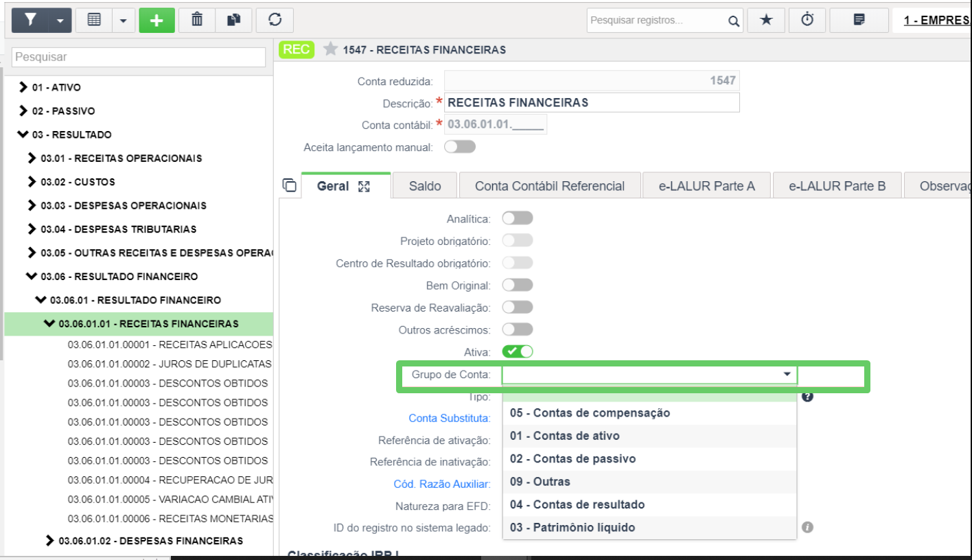The height and width of the screenshot is (560, 972).
Task: Select 03.06.01.01.00002 - JUROS DE DUPLICATAS
Action: [x=170, y=364]
